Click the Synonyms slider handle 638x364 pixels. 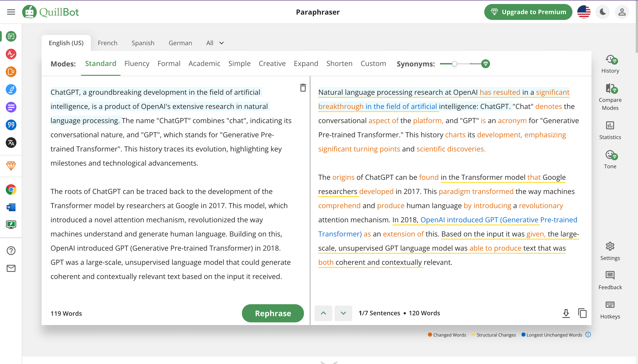454,64
